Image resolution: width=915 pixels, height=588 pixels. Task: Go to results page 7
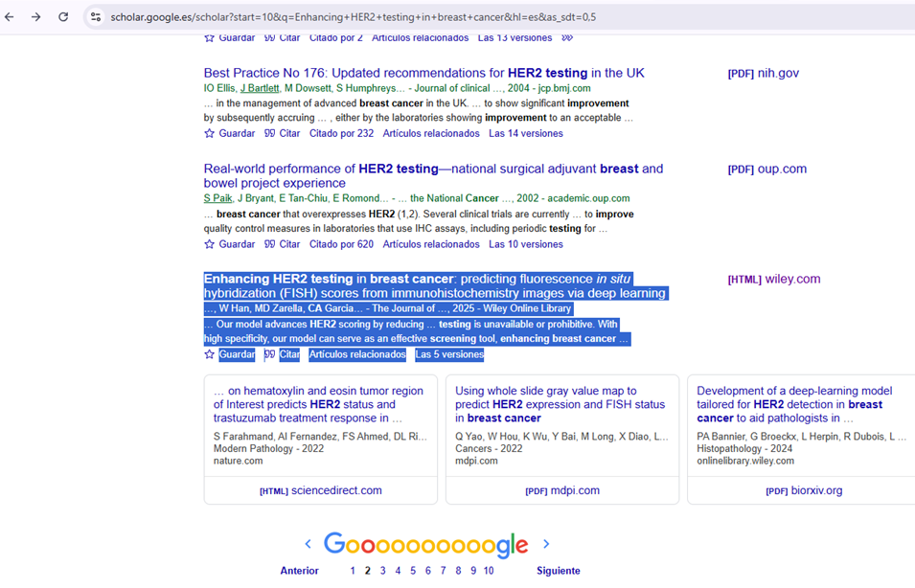coord(443,571)
